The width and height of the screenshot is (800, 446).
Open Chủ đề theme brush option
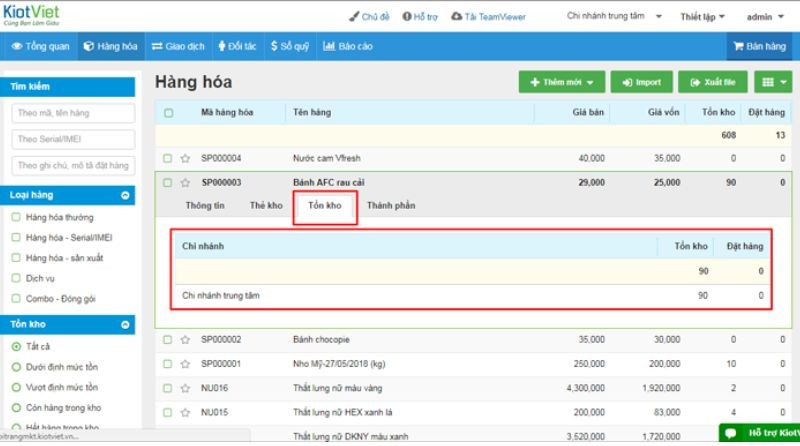[x=369, y=17]
